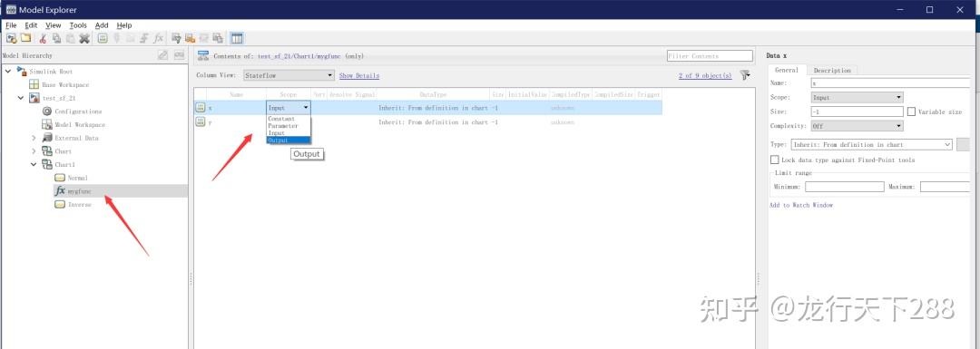Click the Cut scissors toolbar icon
Image resolution: width=980 pixels, height=349 pixels.
[x=43, y=39]
